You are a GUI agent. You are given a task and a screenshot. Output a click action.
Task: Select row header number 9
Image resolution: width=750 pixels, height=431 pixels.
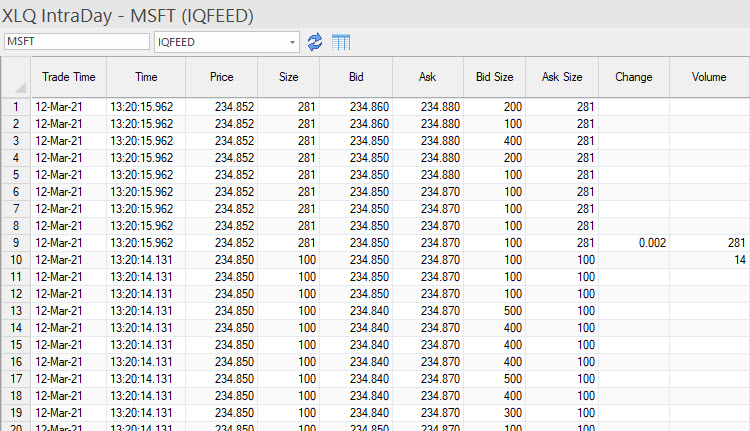click(x=16, y=243)
